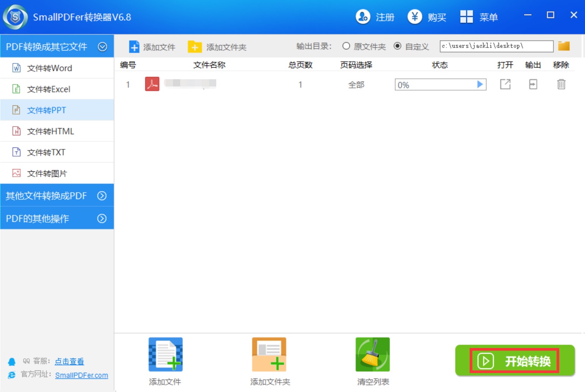Click the 编号 column header
This screenshot has width=585, height=392.
[128, 65]
